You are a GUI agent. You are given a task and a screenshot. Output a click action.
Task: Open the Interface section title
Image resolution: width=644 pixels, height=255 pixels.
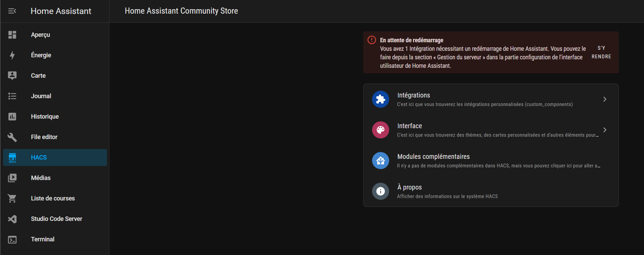coord(410,126)
